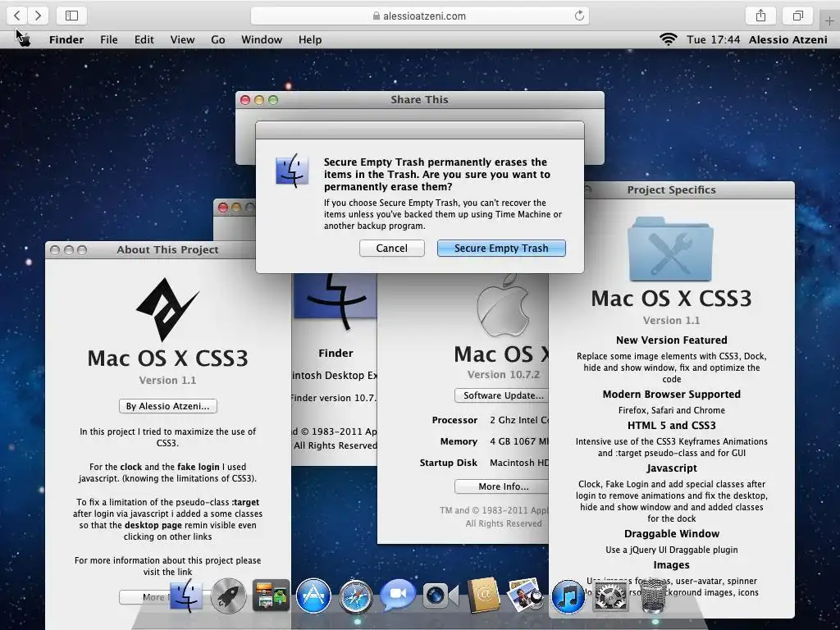
Task: Open FaceTime camera icon in dock
Action: [440, 596]
